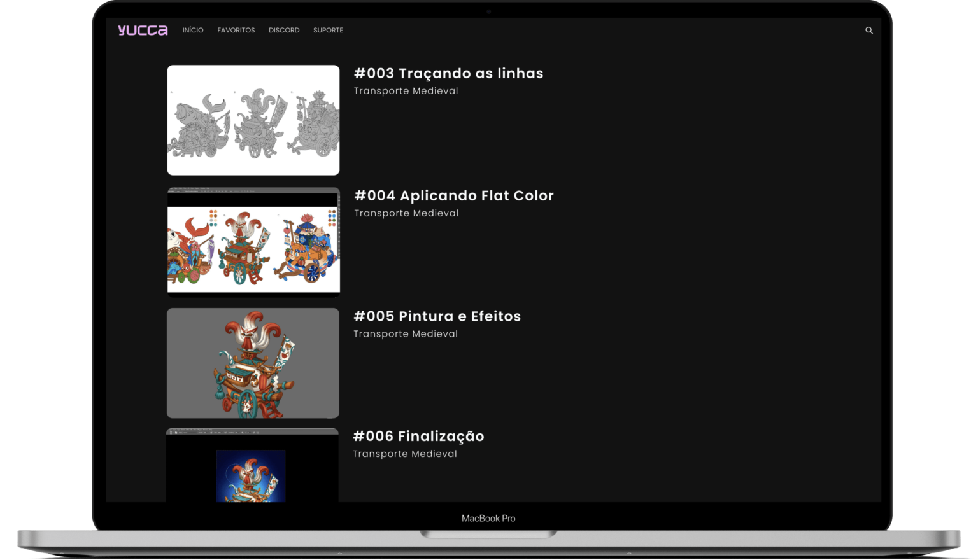The height and width of the screenshot is (560, 978).
Task: Select Suporte in the top navigation
Action: [328, 30]
